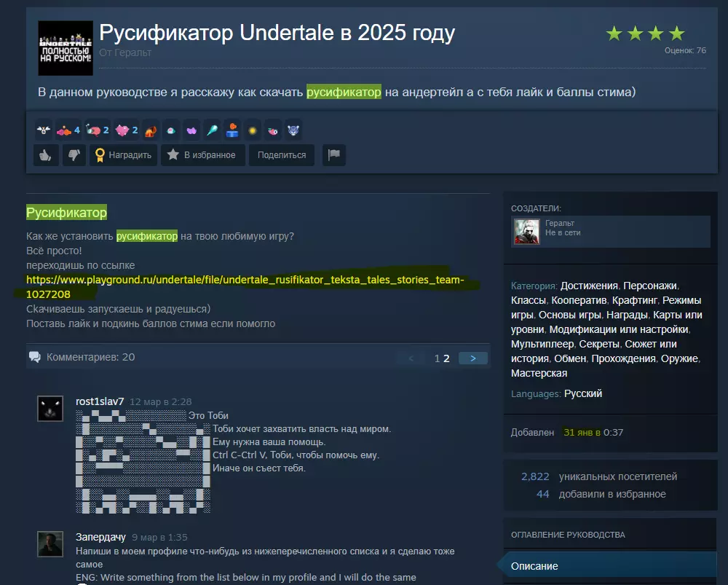Click the Комментариев: 20 header text
The image size is (728, 585).
(90, 357)
